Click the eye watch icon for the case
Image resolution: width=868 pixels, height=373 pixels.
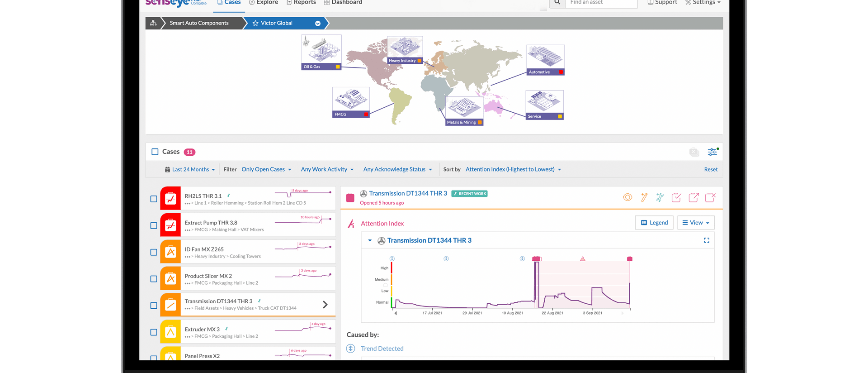[x=627, y=197]
